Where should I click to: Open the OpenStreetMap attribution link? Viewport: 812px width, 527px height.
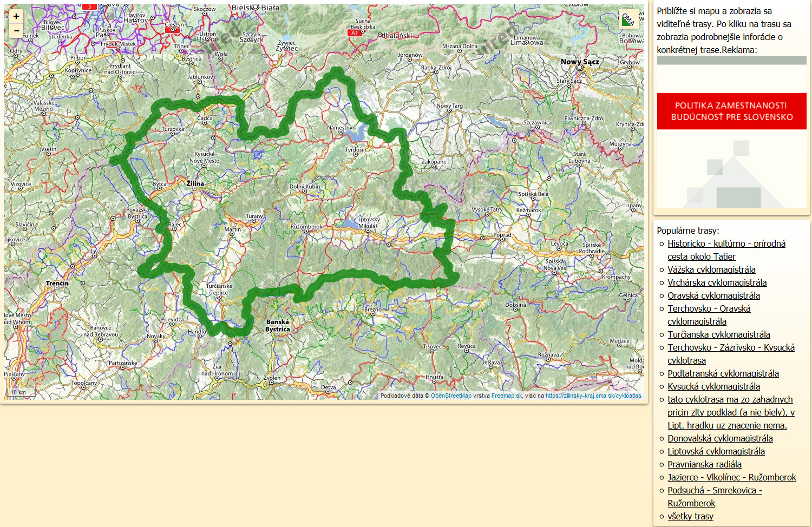(x=450, y=396)
